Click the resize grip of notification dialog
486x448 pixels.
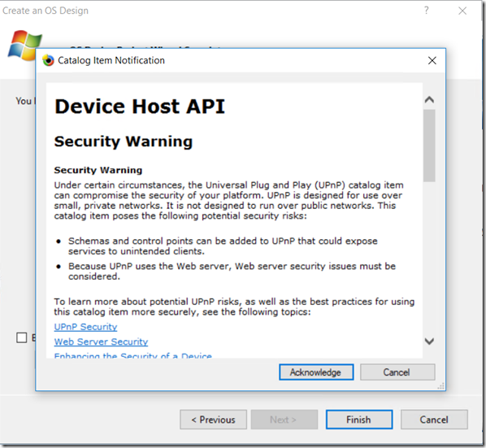pyautogui.click(x=440, y=386)
